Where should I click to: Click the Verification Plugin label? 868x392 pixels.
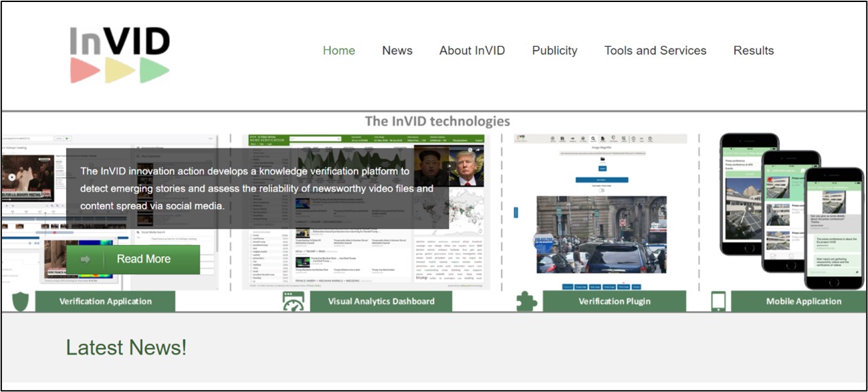pyautogui.click(x=614, y=302)
